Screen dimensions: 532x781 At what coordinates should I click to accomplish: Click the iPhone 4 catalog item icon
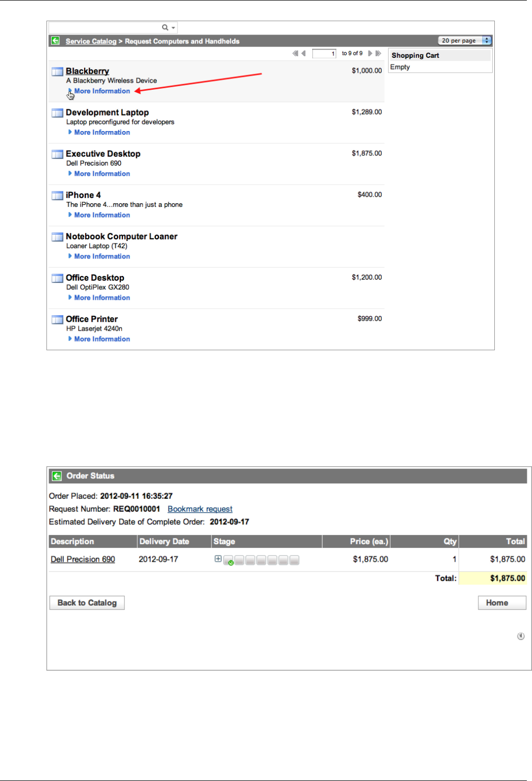57,196
